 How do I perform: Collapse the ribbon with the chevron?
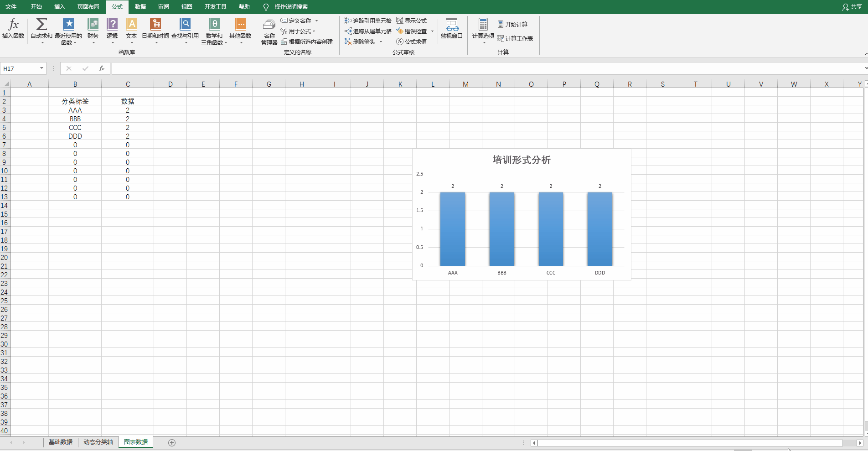865,54
